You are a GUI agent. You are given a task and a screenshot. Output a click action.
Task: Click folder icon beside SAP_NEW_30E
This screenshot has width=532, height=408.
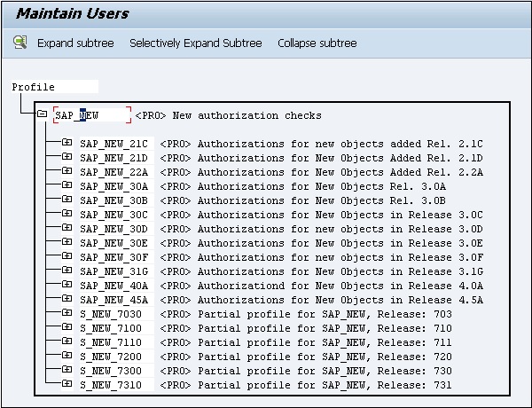67,242
